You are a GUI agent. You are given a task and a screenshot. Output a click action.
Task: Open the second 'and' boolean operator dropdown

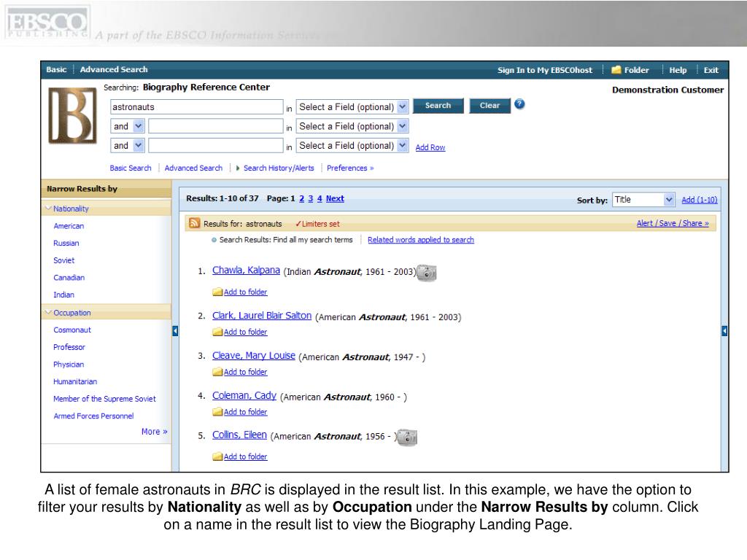coord(127,145)
